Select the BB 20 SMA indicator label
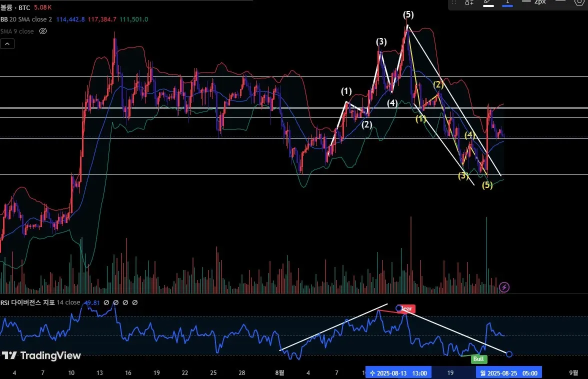 pyautogui.click(x=26, y=19)
